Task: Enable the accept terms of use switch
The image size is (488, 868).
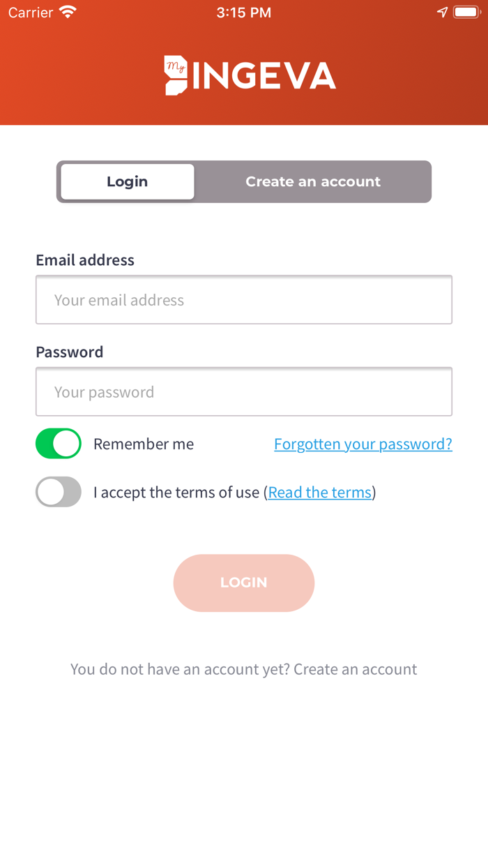Action: pyautogui.click(x=59, y=492)
